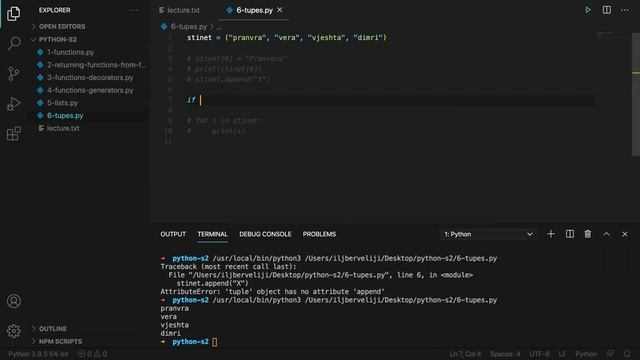The height and width of the screenshot is (360, 640).
Task: Close the terminal panel
Action: pos(624,234)
